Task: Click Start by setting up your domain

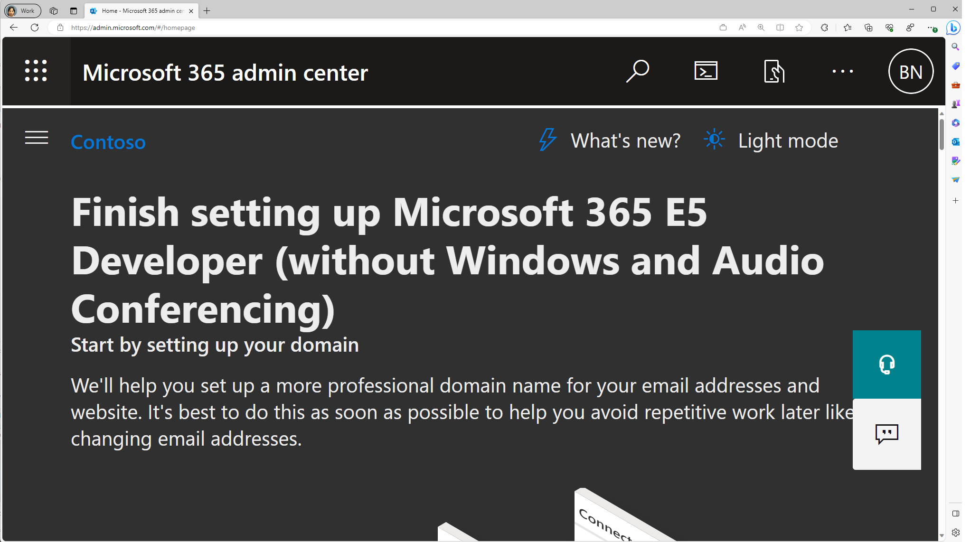Action: pyautogui.click(x=216, y=345)
